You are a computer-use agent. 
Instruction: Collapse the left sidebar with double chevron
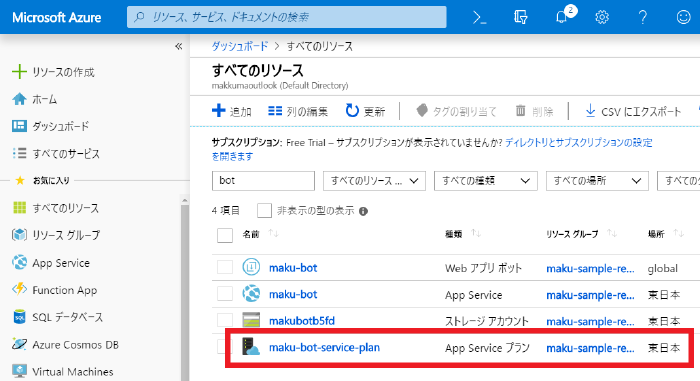coord(179,46)
